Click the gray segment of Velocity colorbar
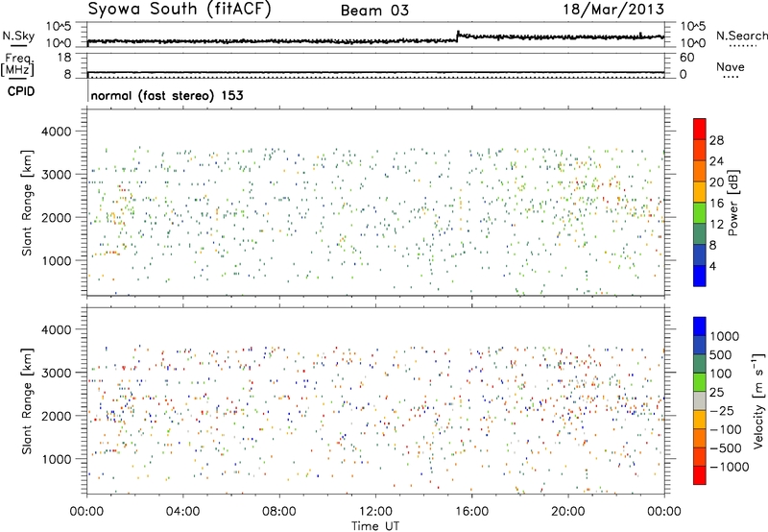Screen dimensions: 768x532 [700, 401]
